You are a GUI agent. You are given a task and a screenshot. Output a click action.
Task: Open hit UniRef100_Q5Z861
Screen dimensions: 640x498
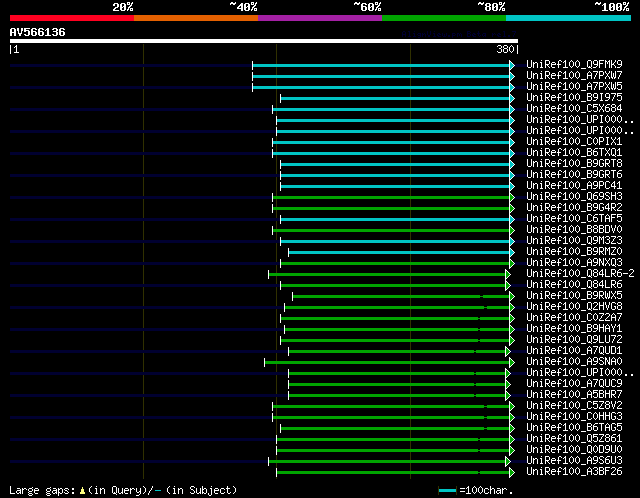tap(574, 439)
